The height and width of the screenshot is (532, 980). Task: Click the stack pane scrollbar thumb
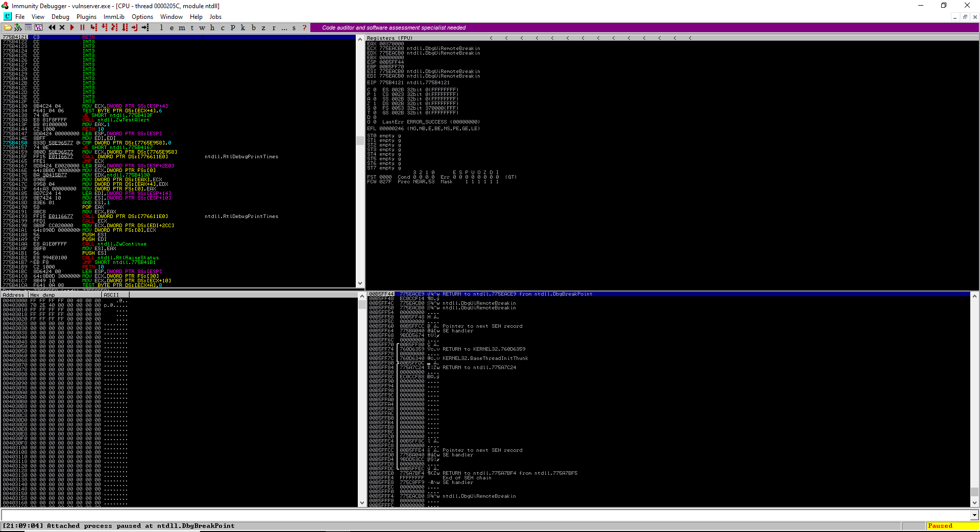tap(974, 492)
